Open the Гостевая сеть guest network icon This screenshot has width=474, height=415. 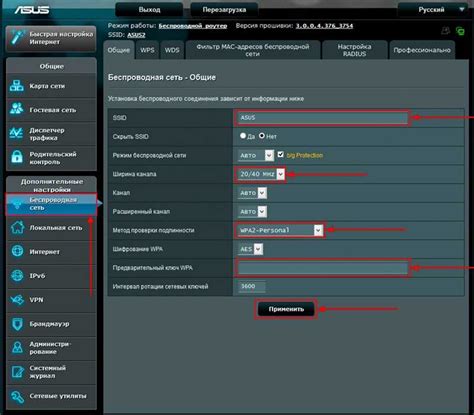click(x=16, y=109)
